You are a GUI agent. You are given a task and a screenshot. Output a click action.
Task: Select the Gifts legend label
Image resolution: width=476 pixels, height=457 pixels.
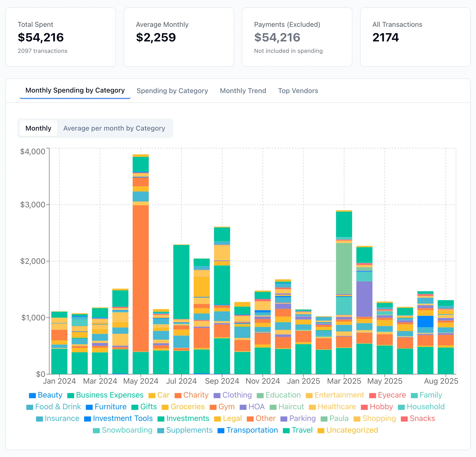149,407
